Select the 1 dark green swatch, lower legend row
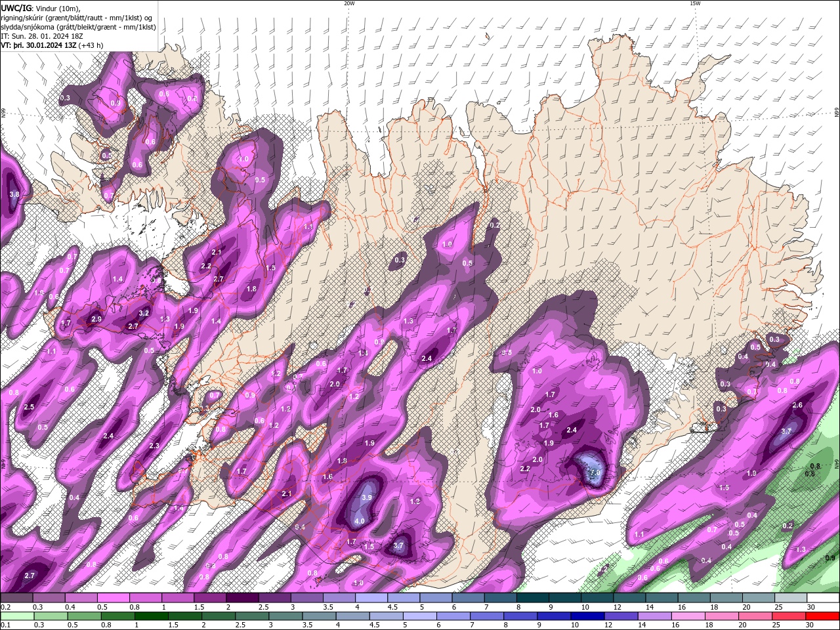The image size is (840, 630). point(151,616)
